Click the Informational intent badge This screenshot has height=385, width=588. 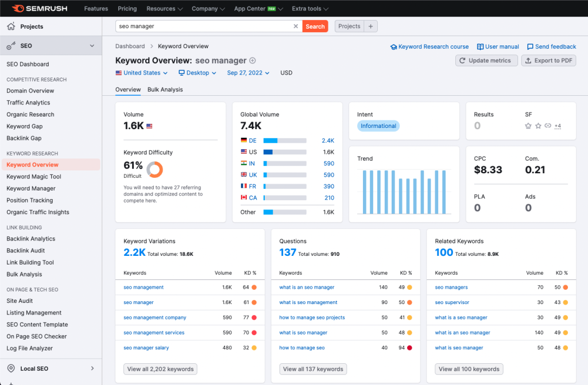coord(378,126)
